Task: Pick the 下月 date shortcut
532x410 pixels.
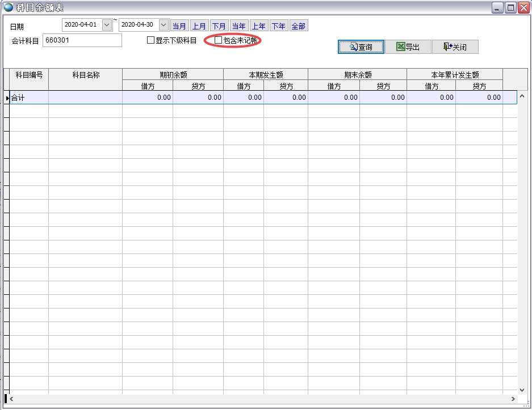Action: (x=219, y=26)
